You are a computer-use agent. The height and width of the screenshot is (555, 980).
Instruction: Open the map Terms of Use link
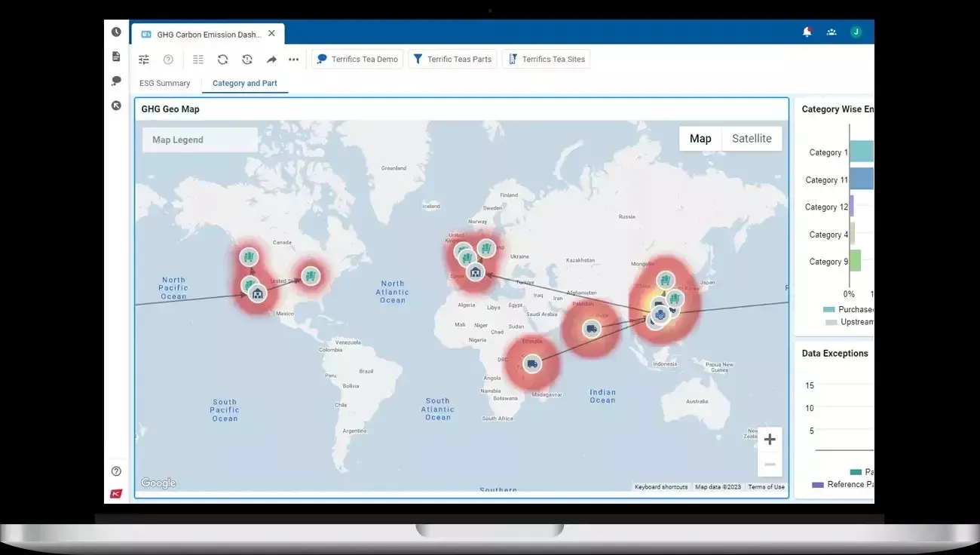click(766, 487)
